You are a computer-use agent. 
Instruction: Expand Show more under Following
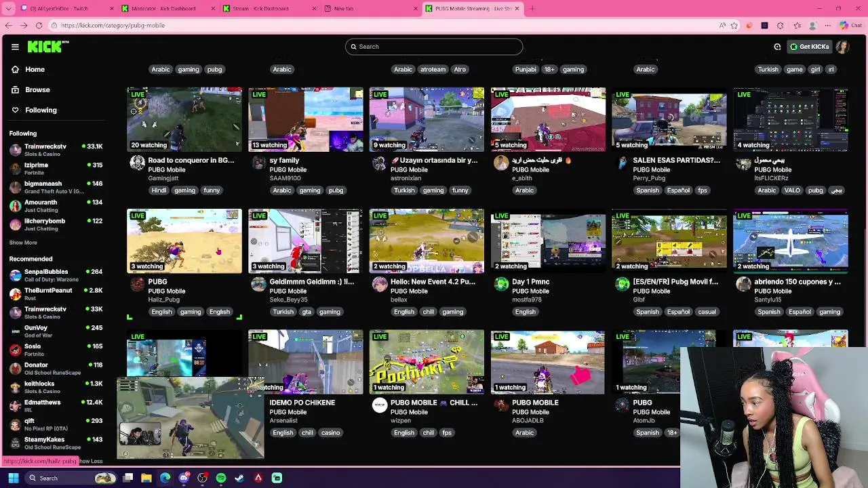tap(23, 243)
